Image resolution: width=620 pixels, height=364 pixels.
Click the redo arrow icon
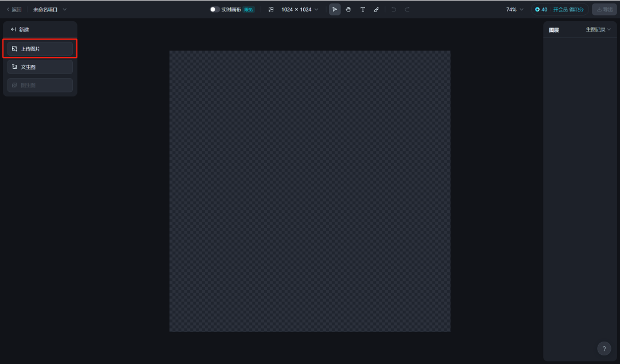click(x=407, y=10)
